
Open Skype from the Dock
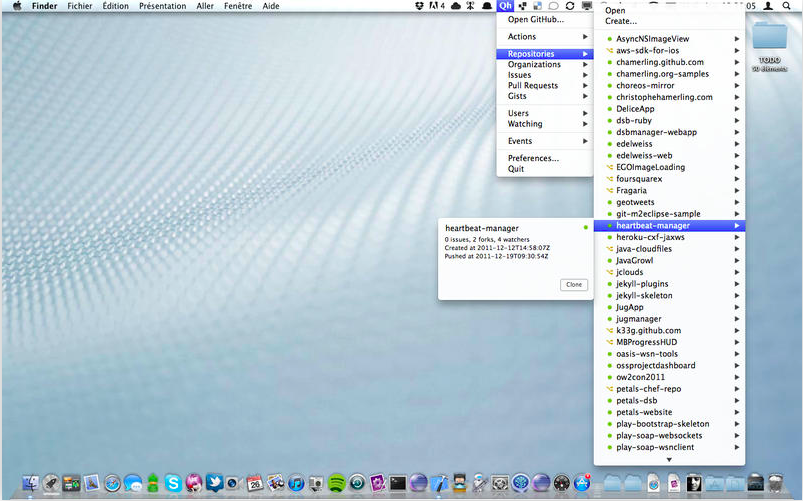pos(173,483)
